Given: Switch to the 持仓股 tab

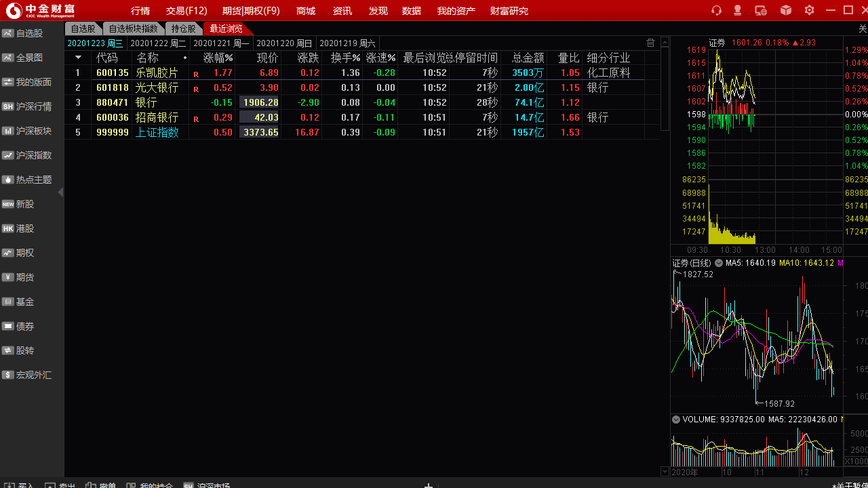Looking at the screenshot, I should pyautogui.click(x=183, y=28).
